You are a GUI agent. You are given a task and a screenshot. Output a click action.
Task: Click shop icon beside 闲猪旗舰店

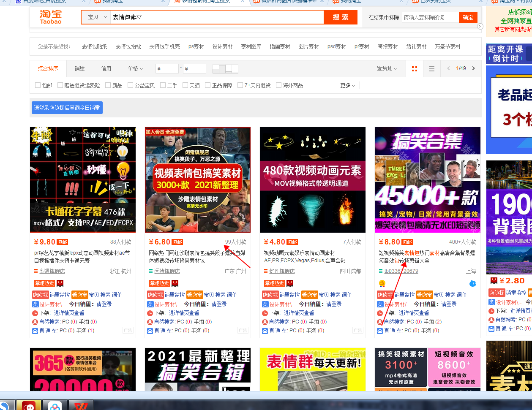151,272
